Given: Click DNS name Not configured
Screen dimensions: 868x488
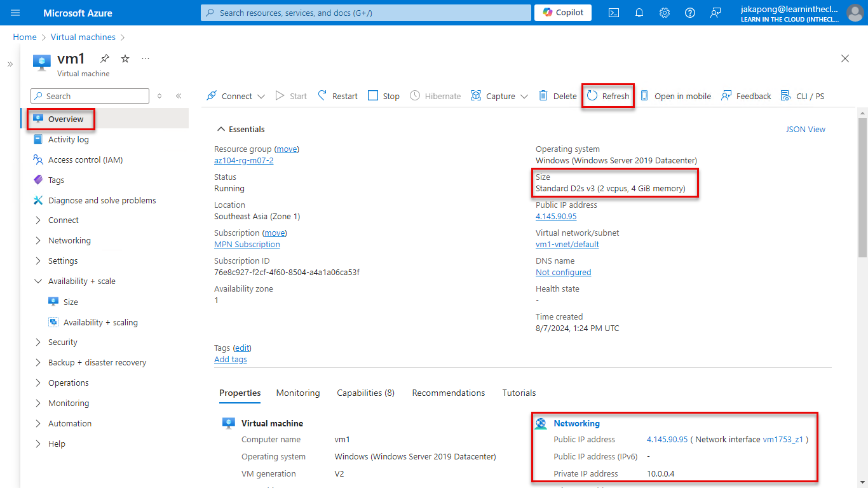Looking at the screenshot, I should point(564,273).
